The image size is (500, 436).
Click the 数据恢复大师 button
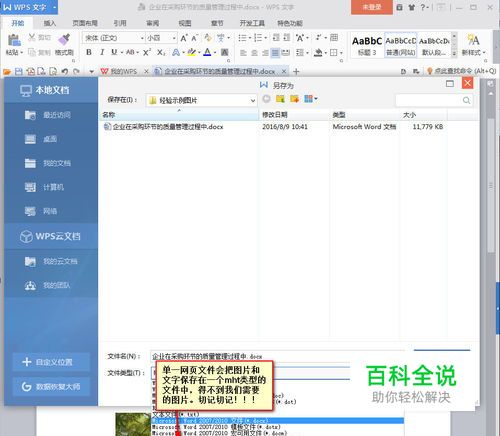(x=51, y=387)
